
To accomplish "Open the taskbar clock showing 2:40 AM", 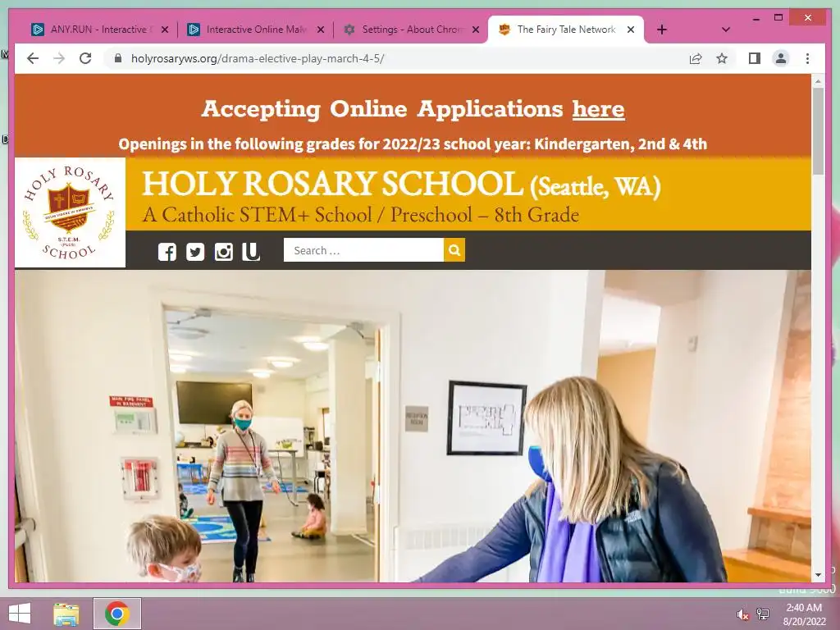I will pos(804,614).
